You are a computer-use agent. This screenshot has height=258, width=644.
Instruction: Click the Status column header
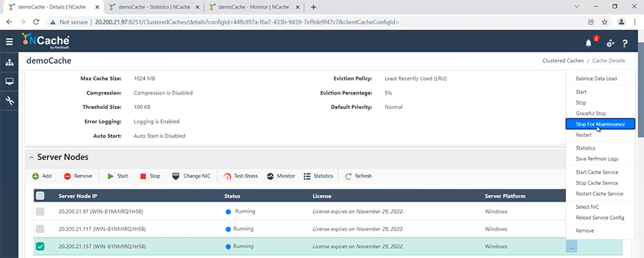(232, 196)
